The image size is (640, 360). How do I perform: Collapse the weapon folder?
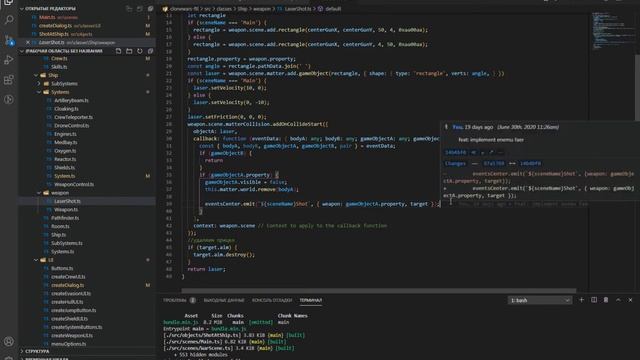click(x=39, y=193)
